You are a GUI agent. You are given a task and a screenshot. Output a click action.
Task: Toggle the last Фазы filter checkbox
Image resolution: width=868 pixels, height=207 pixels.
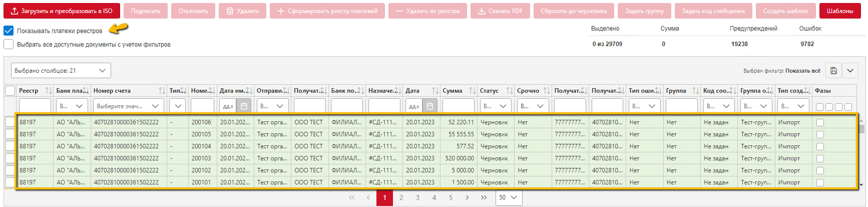click(x=848, y=107)
